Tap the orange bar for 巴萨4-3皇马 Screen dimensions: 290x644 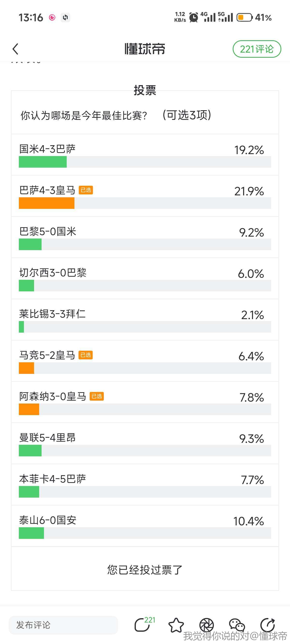pos(47,203)
